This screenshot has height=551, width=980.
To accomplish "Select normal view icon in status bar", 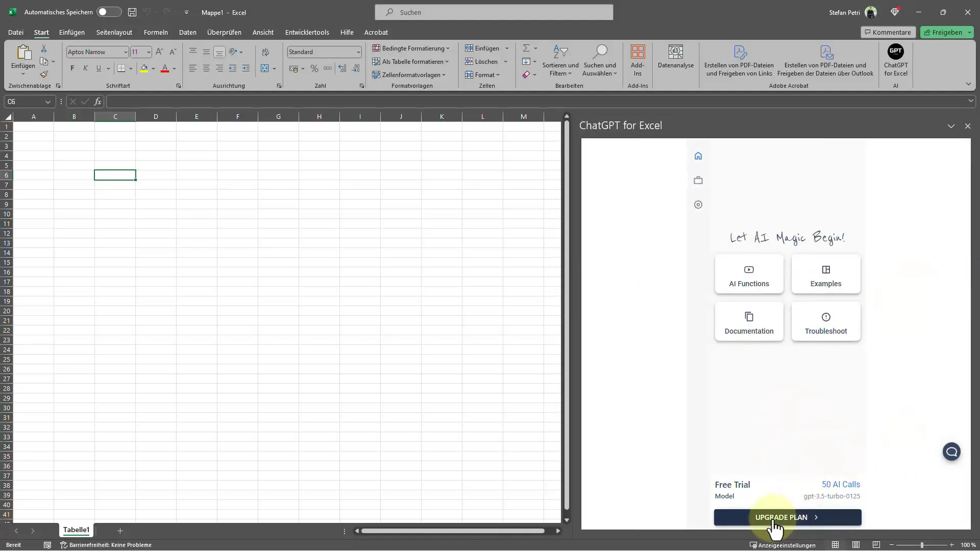I will (x=836, y=545).
